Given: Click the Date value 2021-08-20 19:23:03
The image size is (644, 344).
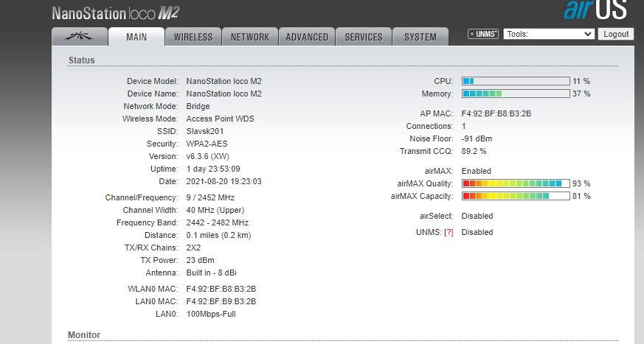Looking at the screenshot, I should (224, 181).
